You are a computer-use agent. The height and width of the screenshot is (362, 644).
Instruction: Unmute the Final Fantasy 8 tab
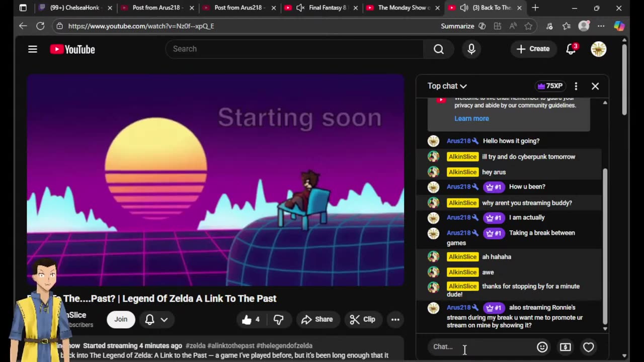tap(300, 8)
